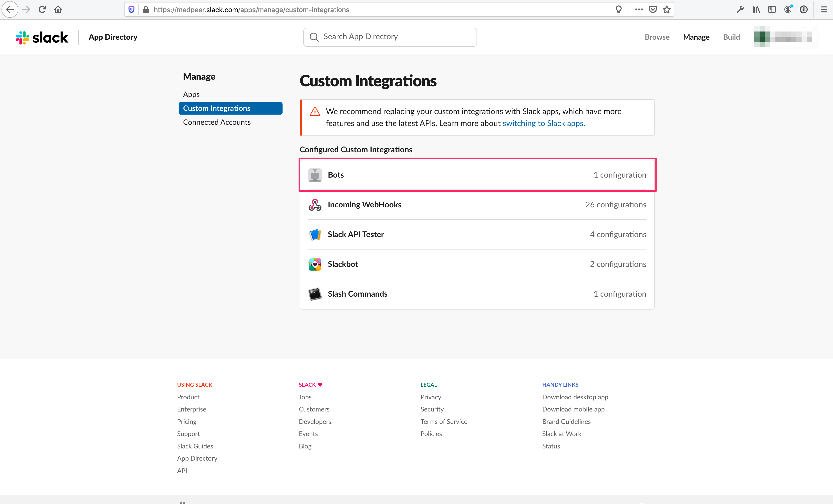Click the lightbulb icon in address bar

(x=618, y=9)
